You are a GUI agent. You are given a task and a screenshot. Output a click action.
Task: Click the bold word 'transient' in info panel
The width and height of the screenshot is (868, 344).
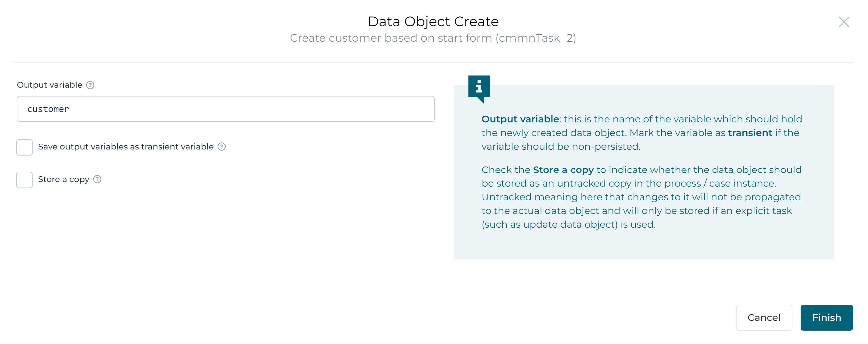click(750, 133)
